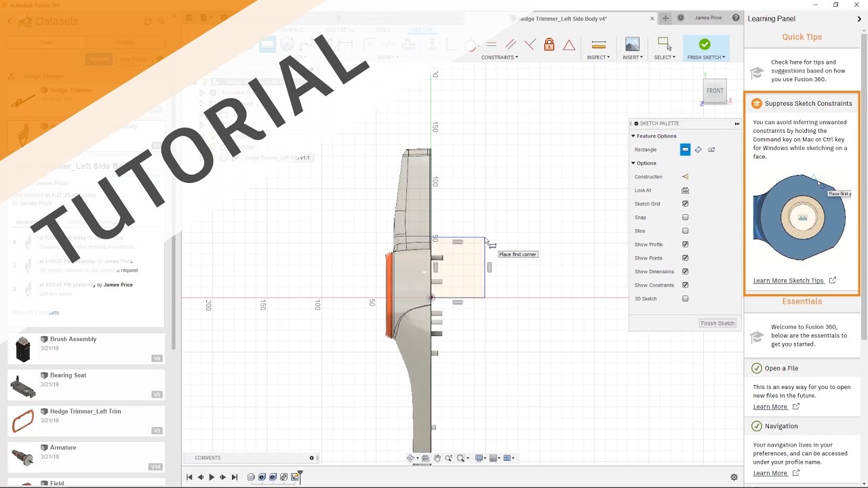This screenshot has height=488, width=868.
Task: Step timeline to the end
Action: (x=235, y=477)
